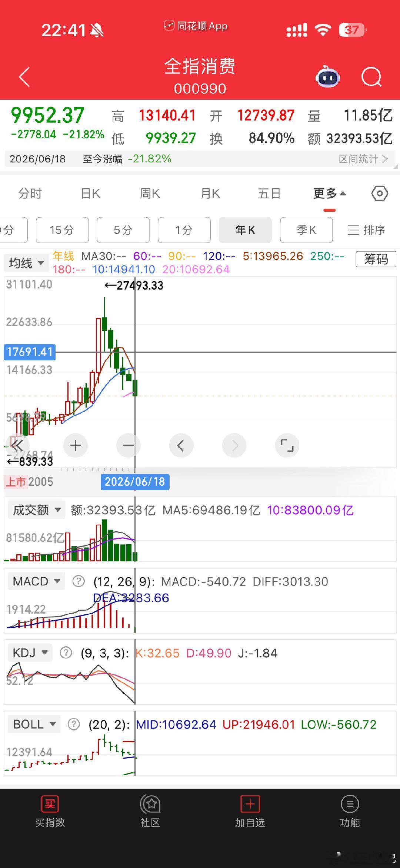Open BOLL help question mark
This screenshot has width=400, height=868.
pos(74,724)
